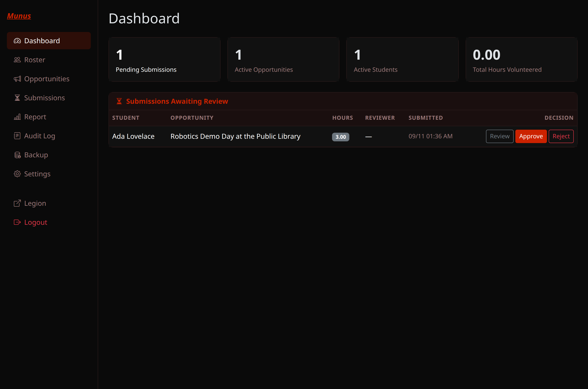Click the Report bar chart icon
This screenshot has height=389, width=588.
click(17, 117)
